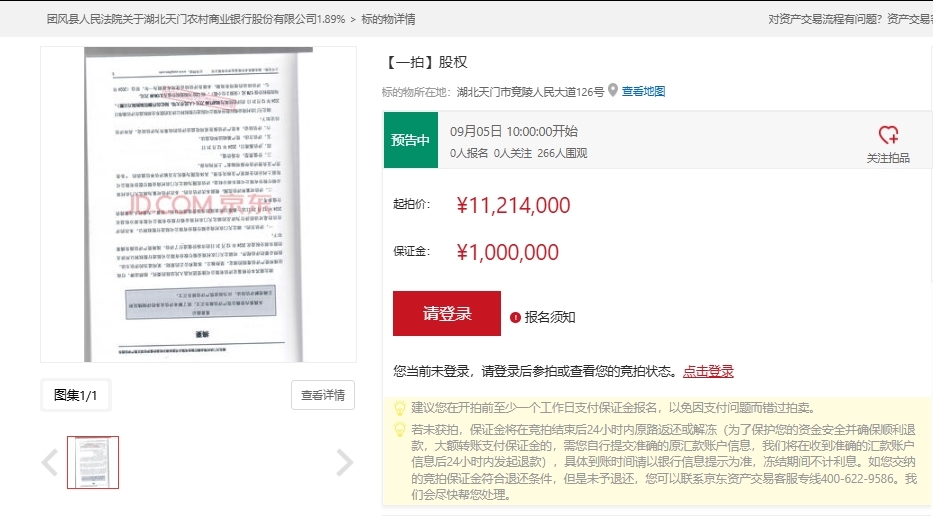Click the breadcrumb 团风县人民法院关于湖北天门农村商业银行 link

tap(196, 19)
